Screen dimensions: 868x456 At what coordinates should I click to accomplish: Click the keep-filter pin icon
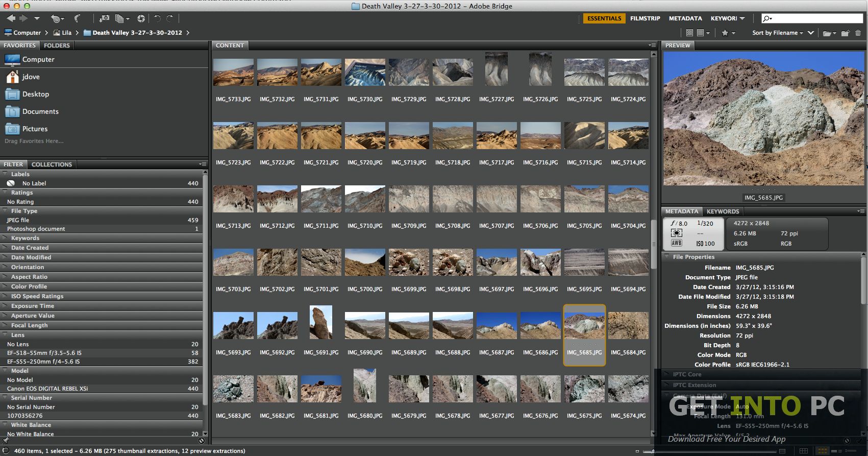click(x=6, y=440)
